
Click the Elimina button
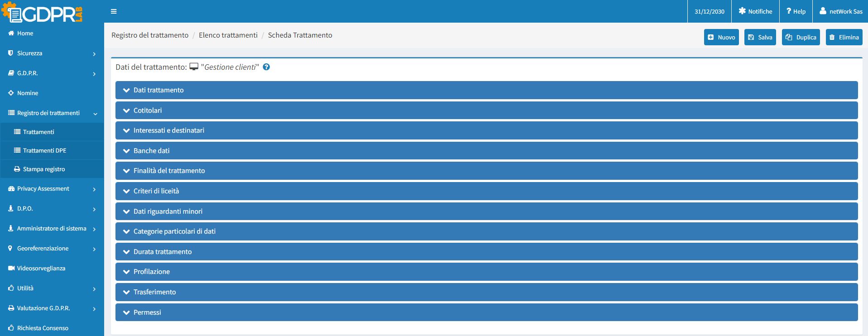(844, 38)
